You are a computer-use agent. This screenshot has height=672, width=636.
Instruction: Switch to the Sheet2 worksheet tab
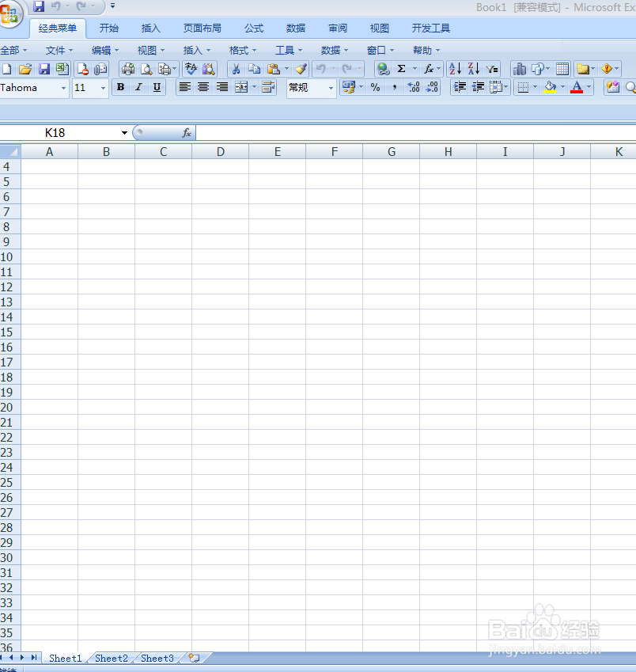pyautogui.click(x=112, y=658)
